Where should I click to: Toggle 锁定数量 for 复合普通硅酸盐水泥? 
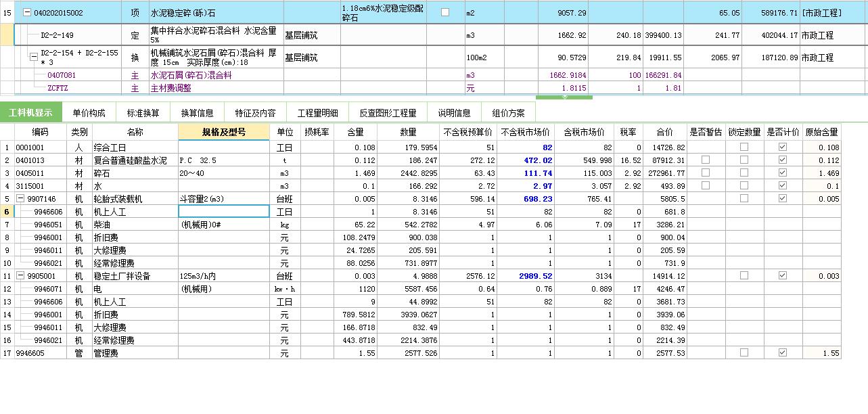click(x=744, y=160)
